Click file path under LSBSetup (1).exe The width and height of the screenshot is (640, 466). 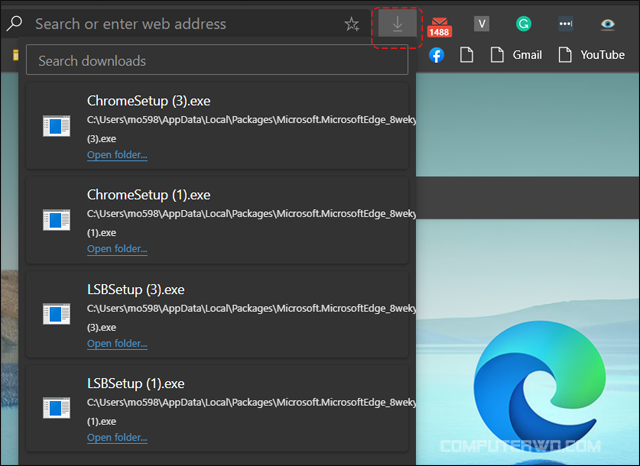tap(251, 411)
